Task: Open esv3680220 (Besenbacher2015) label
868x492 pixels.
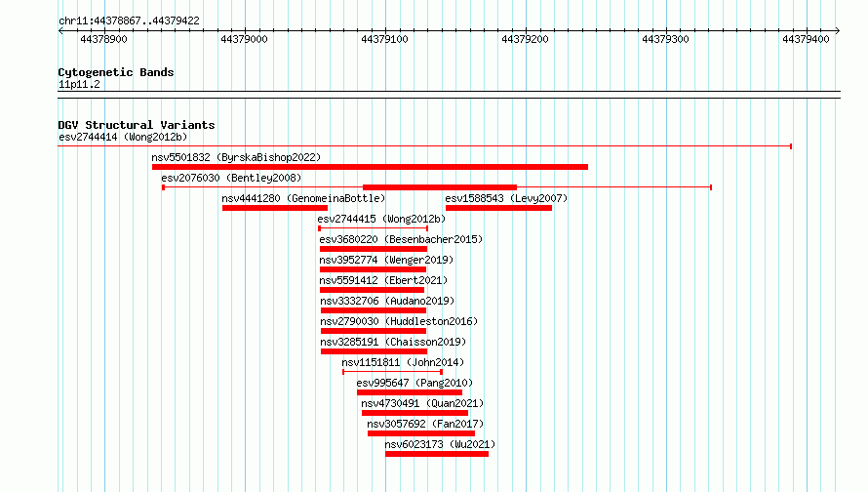Action: (402, 239)
